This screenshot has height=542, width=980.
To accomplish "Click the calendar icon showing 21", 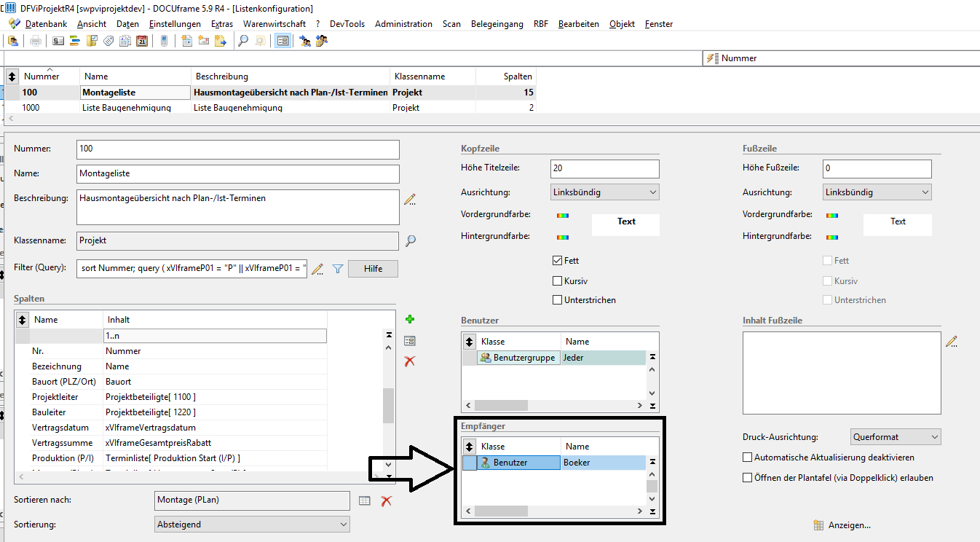I will click(x=142, y=41).
